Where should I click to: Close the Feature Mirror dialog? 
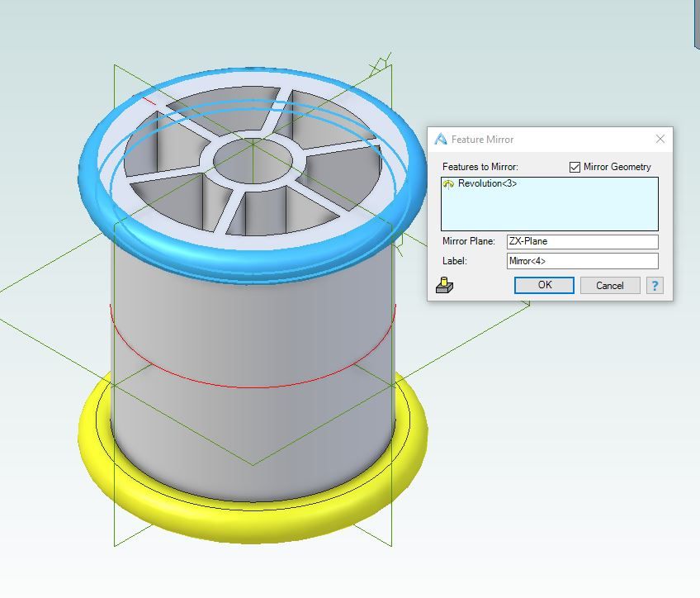coord(660,140)
